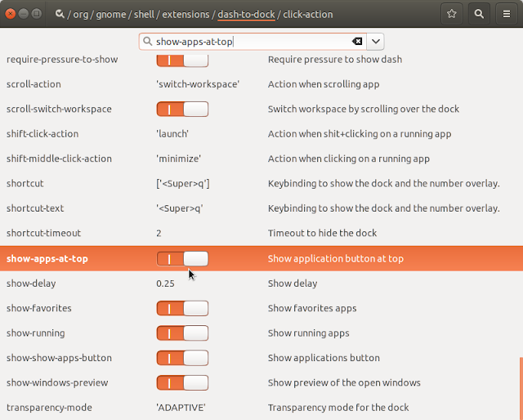
Task: Click the shortcut-timeout value 2
Action: click(x=159, y=233)
